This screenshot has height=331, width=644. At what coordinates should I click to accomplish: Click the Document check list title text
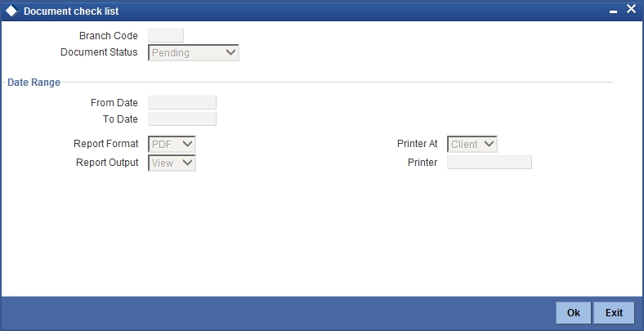[x=71, y=11]
